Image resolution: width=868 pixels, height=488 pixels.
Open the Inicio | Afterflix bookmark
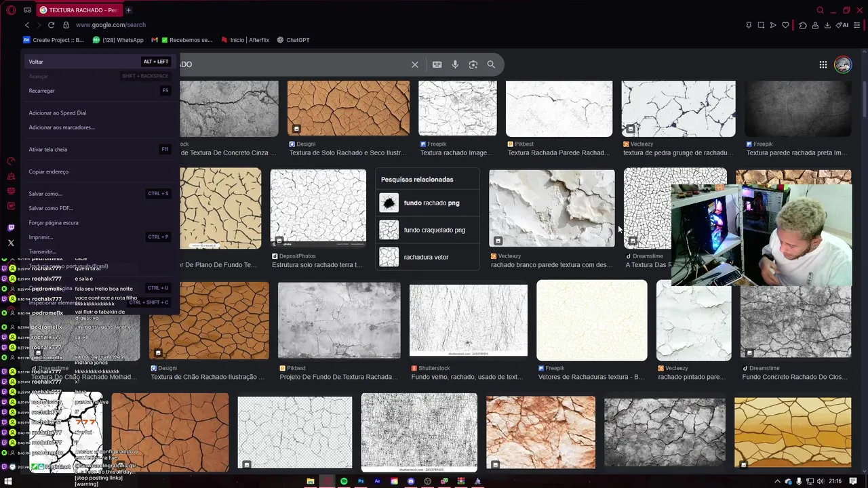pos(245,40)
